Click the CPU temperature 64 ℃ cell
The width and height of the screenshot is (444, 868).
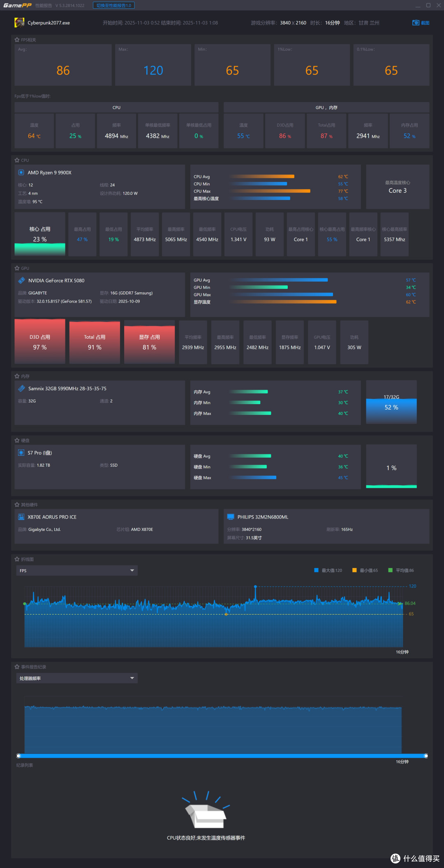(x=34, y=131)
